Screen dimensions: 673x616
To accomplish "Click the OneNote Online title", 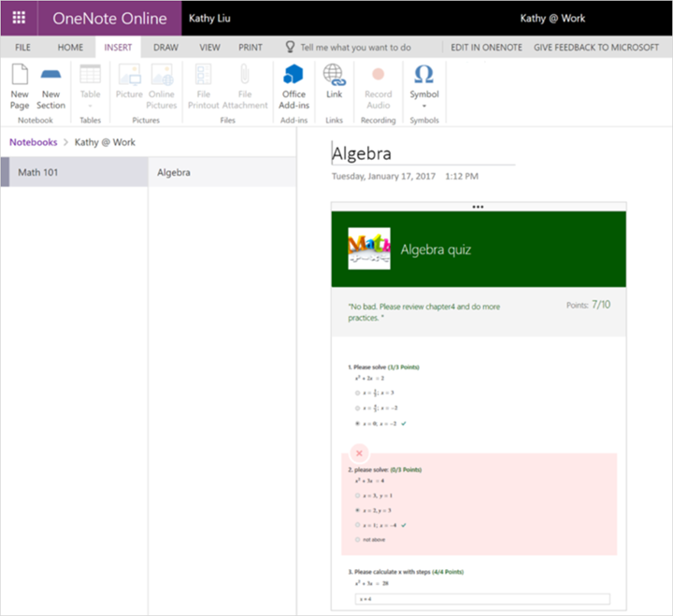I will point(109,18).
